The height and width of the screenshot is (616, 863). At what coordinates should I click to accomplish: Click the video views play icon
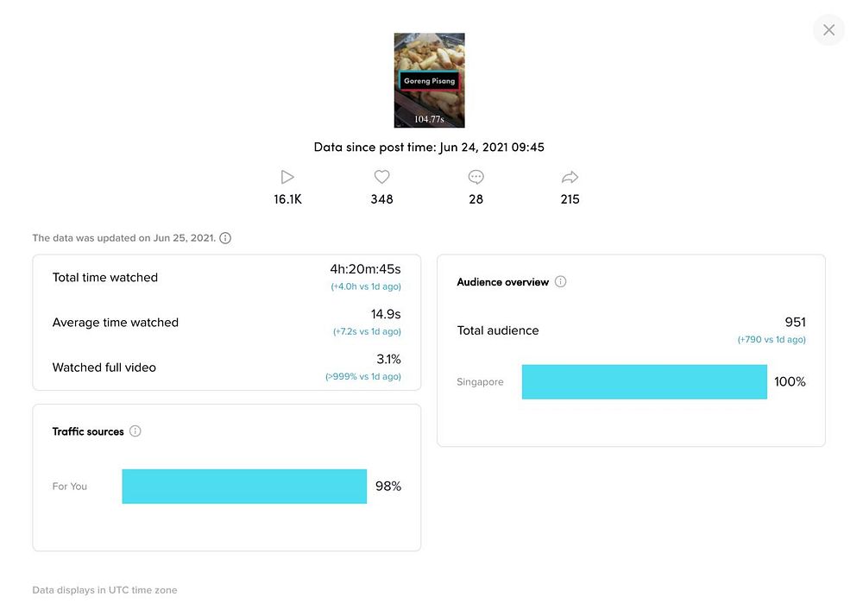tap(287, 177)
